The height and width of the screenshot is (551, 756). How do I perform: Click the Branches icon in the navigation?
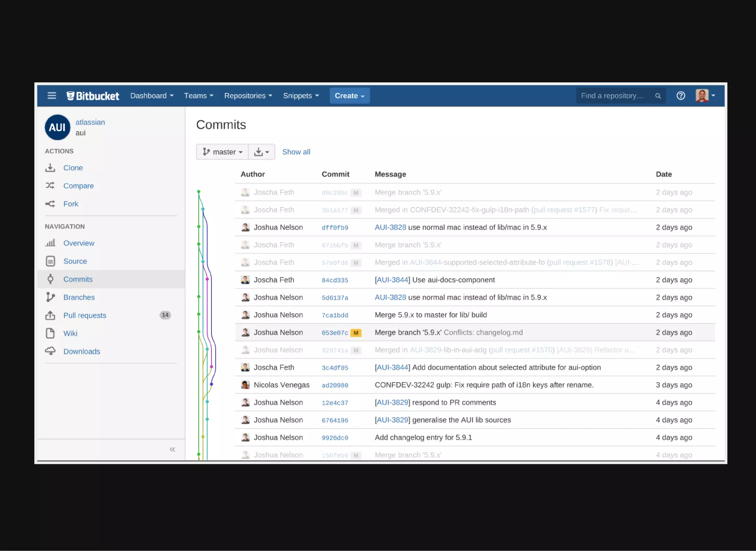(x=50, y=297)
